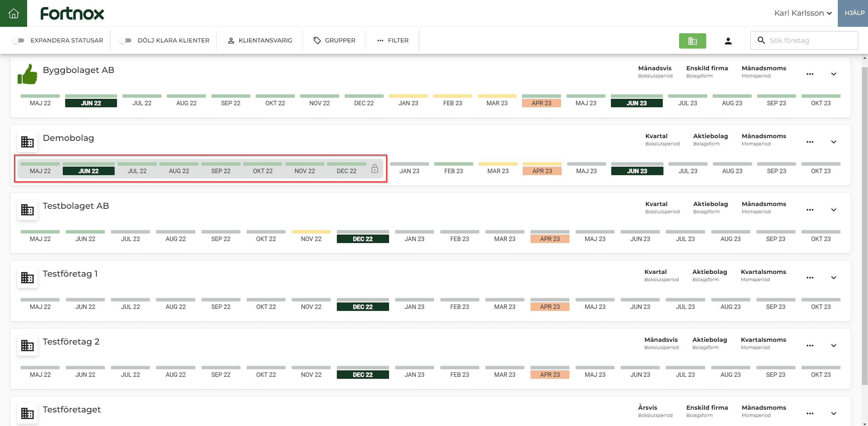The image size is (868, 426).
Task: Select DEC 22 period for Testbolaget AB
Action: [x=363, y=239]
